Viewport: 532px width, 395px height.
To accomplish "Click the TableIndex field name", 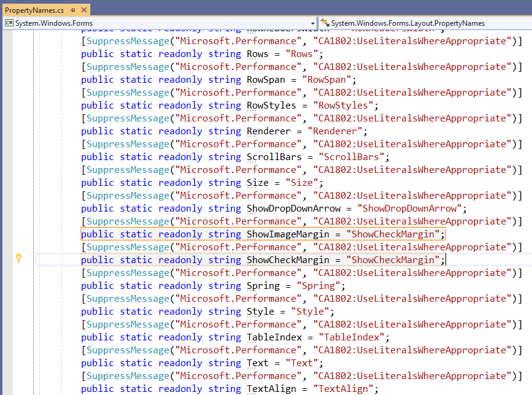I will pyautogui.click(x=274, y=337).
